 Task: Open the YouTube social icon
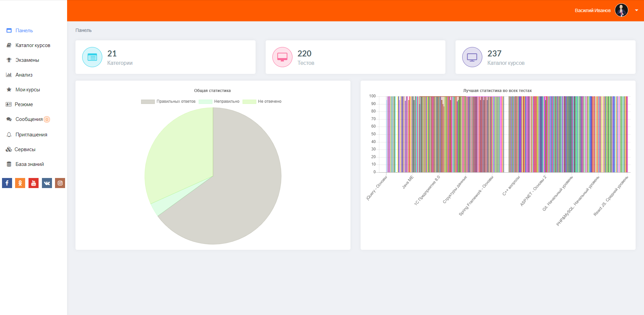(x=34, y=183)
